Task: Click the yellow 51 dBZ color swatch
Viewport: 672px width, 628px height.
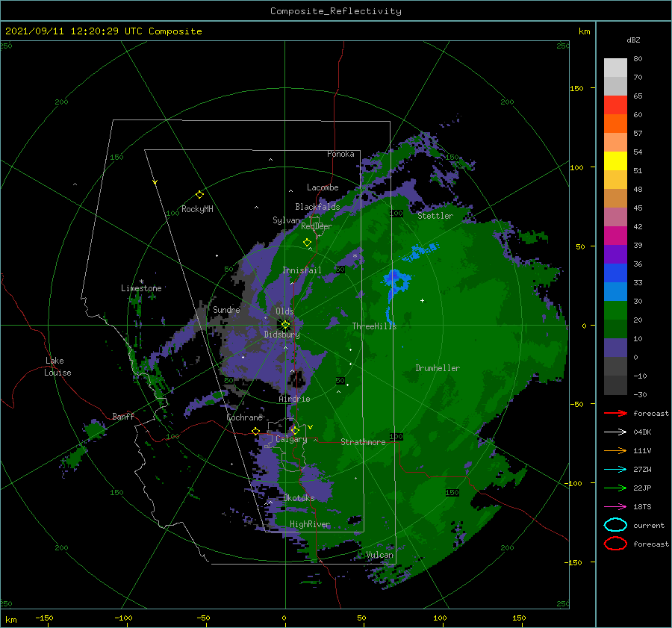Action: (x=615, y=161)
